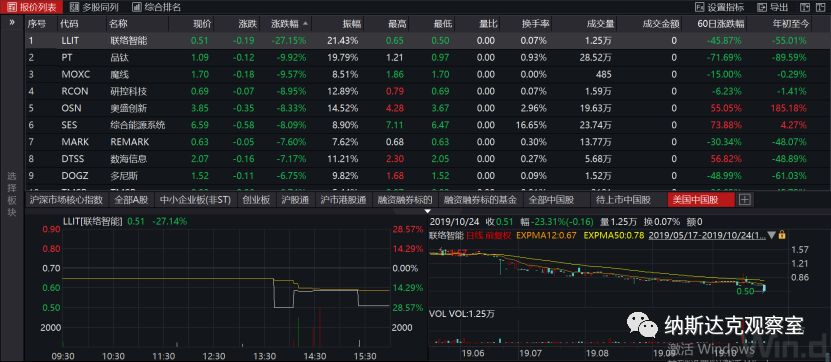Sort by 现价 column header
This screenshot has width=831, height=362.
pyautogui.click(x=202, y=24)
